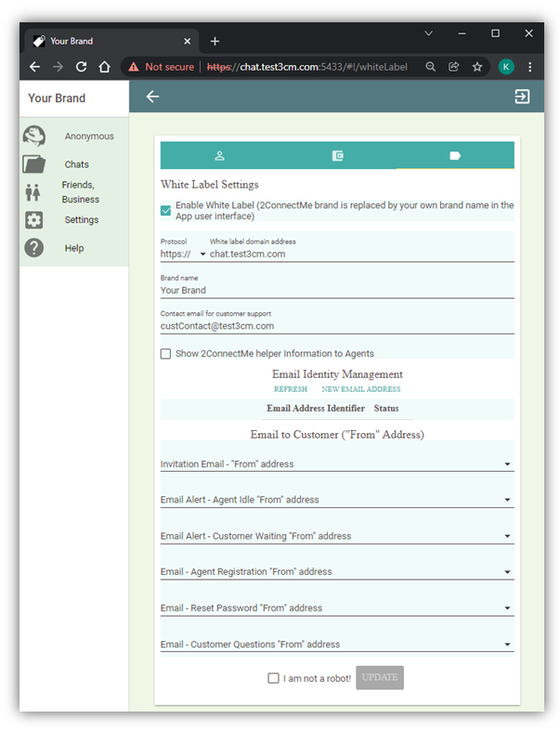Viewport: 560px width, 732px height.
Task: Expand Email Alert Agent Idle From dropdown
Action: [x=337, y=500]
